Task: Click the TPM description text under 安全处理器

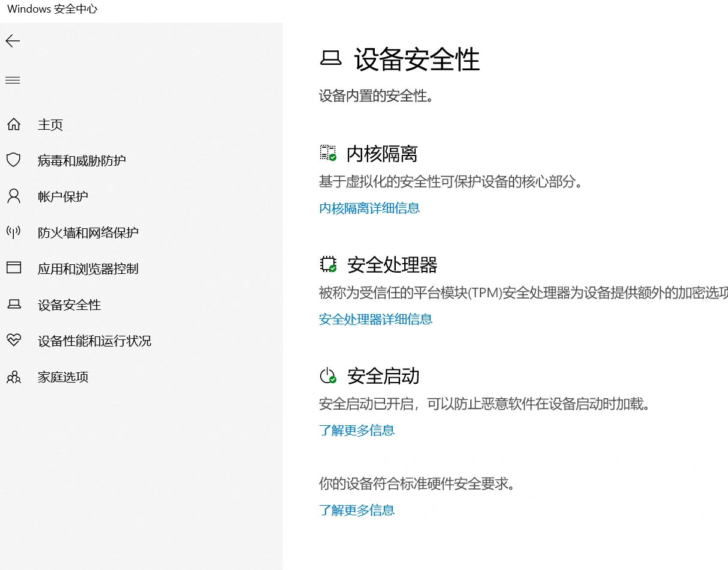Action: (x=523, y=293)
